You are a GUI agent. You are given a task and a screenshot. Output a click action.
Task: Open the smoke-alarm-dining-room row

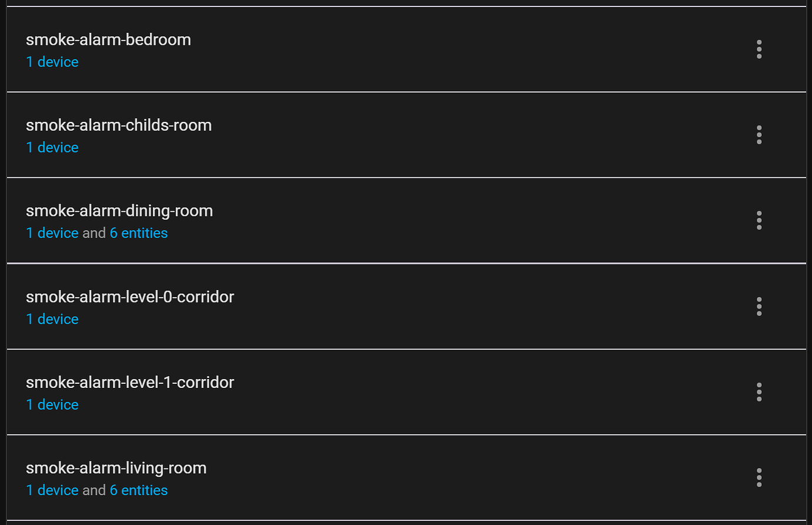[x=119, y=211]
